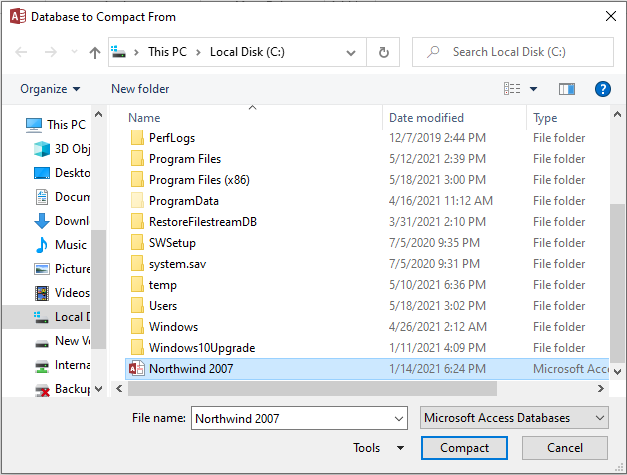Click the Northwind 2007 Access file icon

(137, 368)
